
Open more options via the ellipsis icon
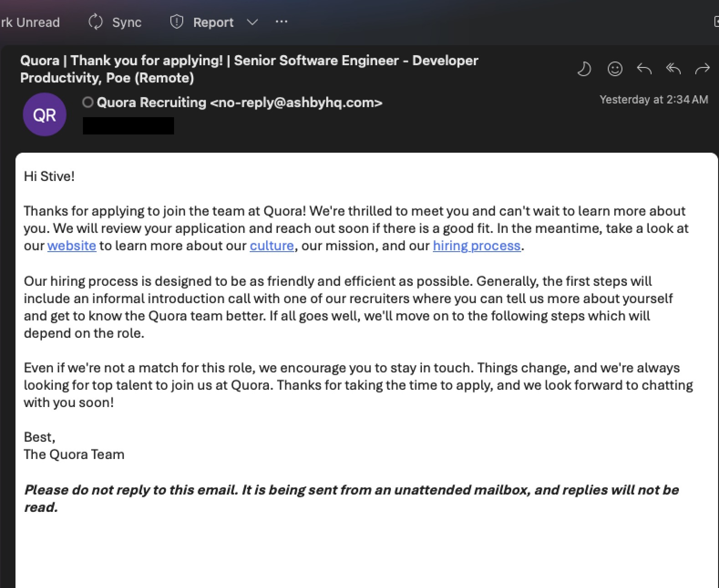coord(281,21)
